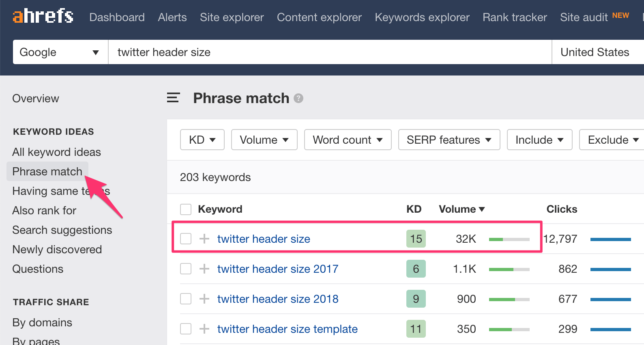This screenshot has height=345, width=644.
Task: Open Rank tracker in top navigation
Action: (515, 17)
